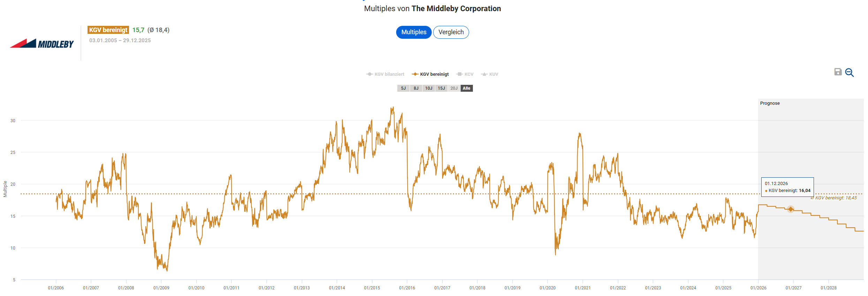Open the Vergleich tab

click(x=451, y=32)
